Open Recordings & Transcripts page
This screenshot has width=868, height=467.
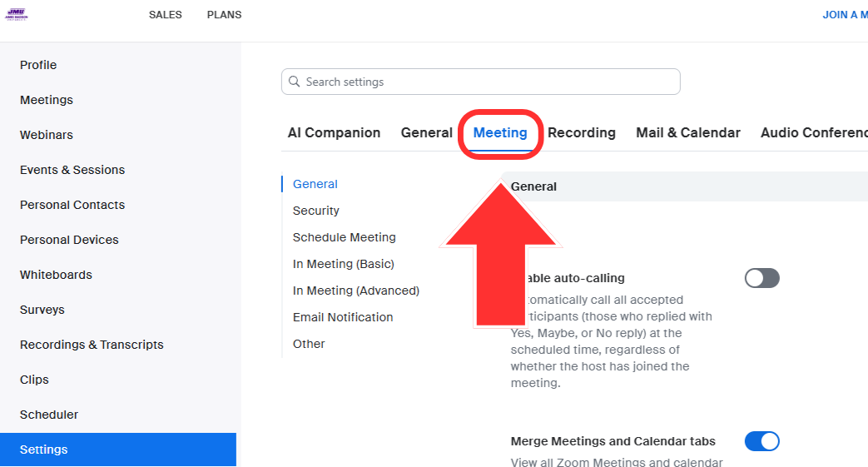[x=92, y=344]
